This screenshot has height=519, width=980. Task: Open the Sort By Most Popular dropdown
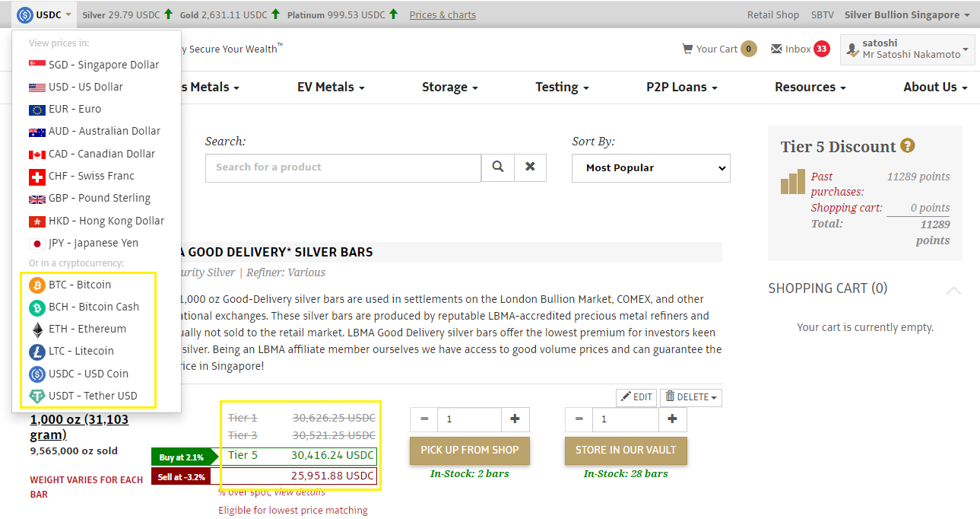coord(651,168)
